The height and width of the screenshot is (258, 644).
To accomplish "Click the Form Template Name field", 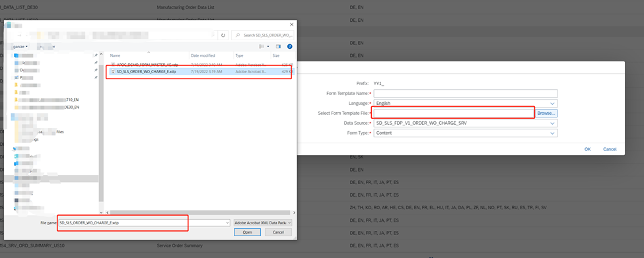I will point(466,94).
